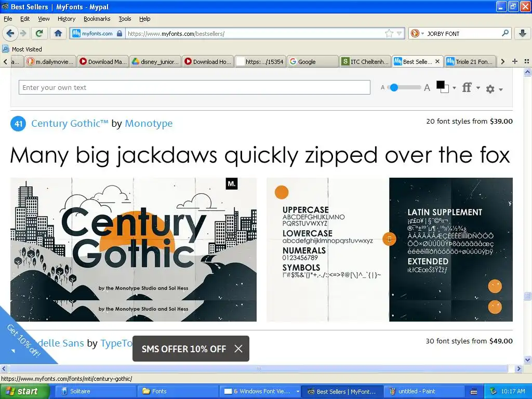Open the Tools menu
This screenshot has width=532, height=399.
[125, 19]
